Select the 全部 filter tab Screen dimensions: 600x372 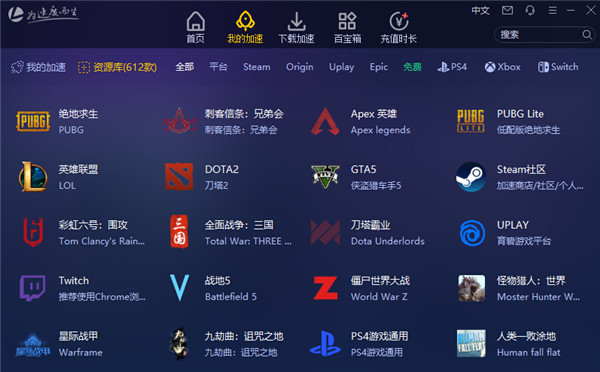click(x=185, y=67)
